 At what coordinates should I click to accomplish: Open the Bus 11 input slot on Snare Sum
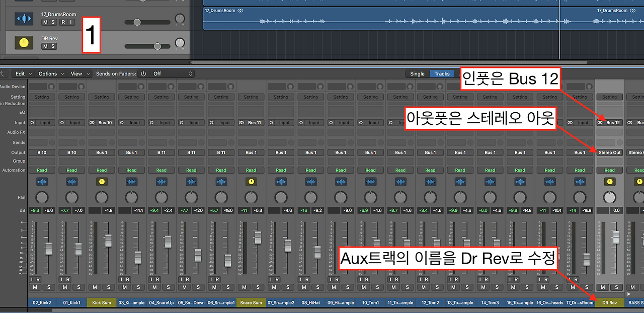pyautogui.click(x=255, y=122)
